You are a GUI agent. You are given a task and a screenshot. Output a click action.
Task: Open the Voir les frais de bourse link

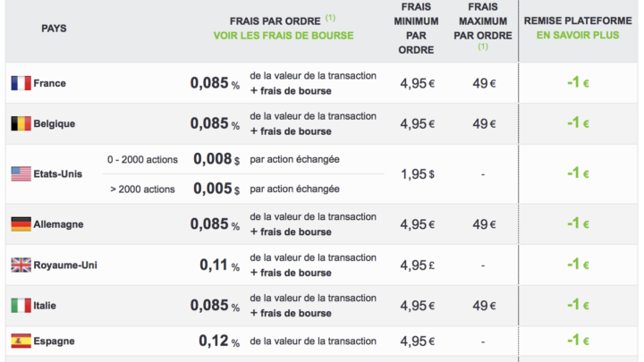coord(284,36)
